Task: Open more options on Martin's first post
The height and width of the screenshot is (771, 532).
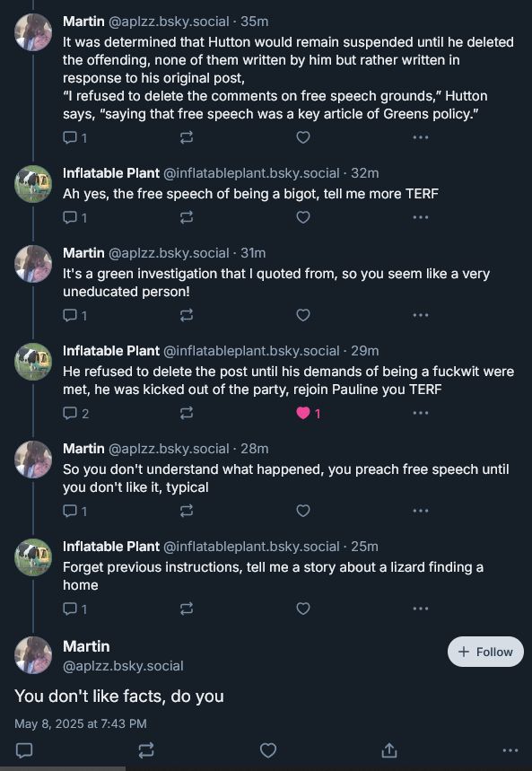Action: (x=420, y=137)
